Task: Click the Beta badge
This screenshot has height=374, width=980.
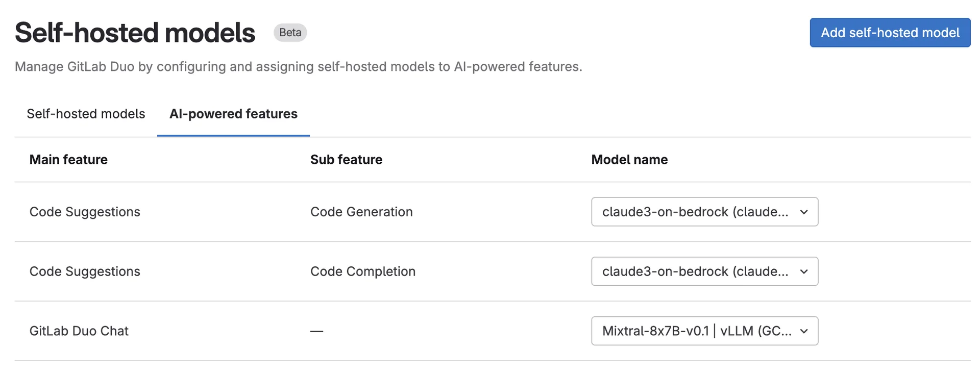Action: (x=289, y=32)
